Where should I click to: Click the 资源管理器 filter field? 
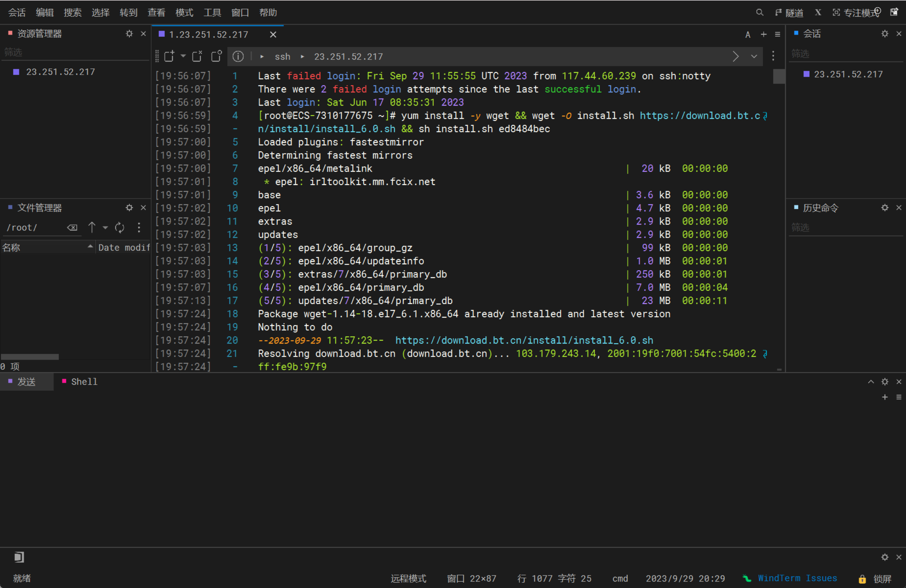click(x=75, y=52)
